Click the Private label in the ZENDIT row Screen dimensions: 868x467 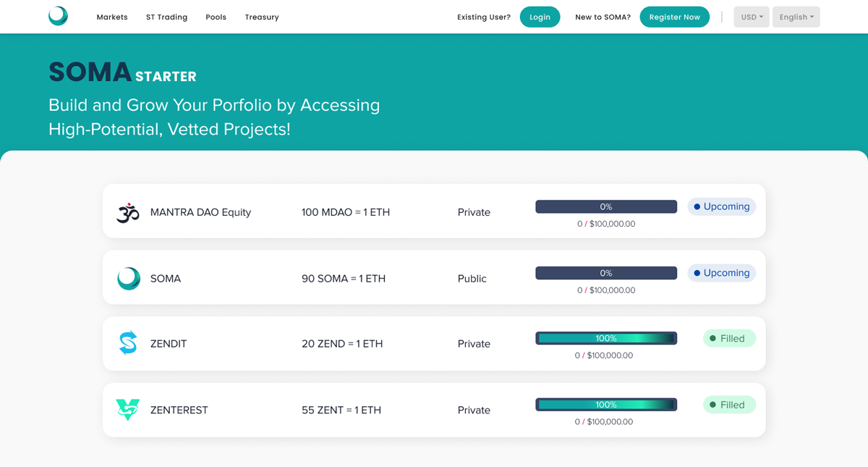[474, 344]
